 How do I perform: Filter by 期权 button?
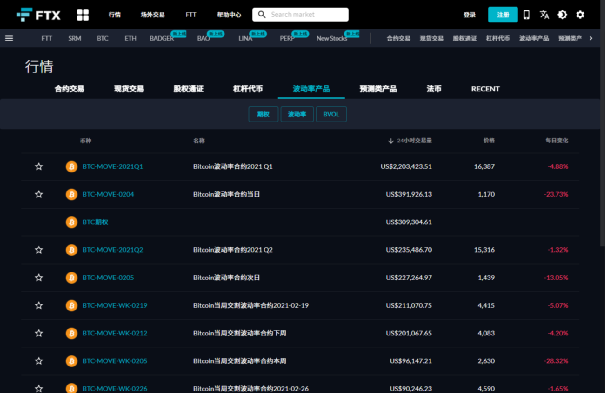click(x=263, y=114)
